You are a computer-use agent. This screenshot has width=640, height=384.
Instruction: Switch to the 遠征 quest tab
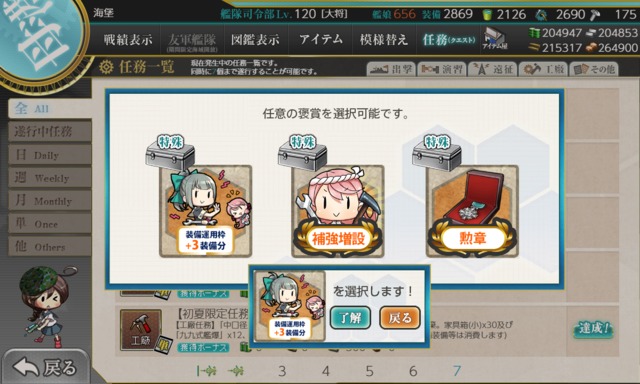493,69
